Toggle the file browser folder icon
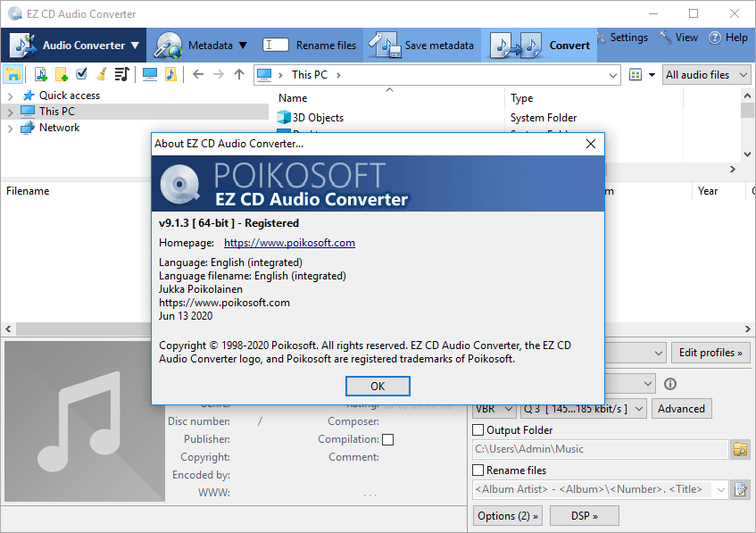 tap(13, 75)
